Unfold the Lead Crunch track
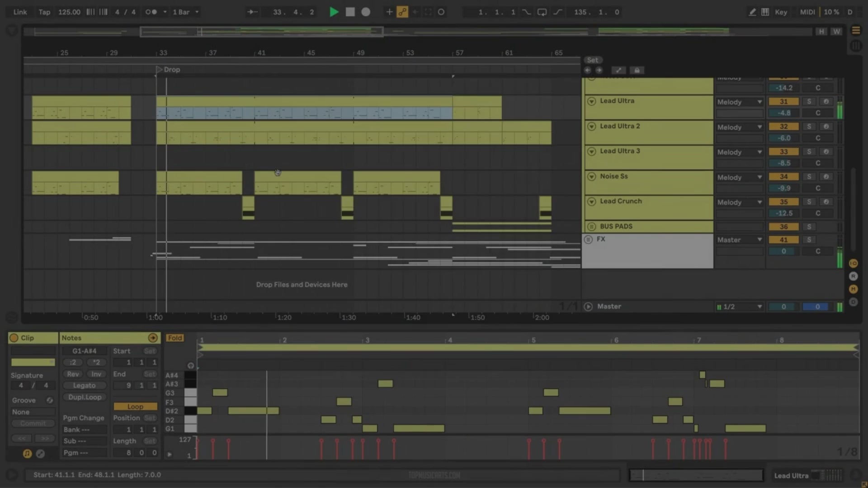The image size is (868, 488). tap(591, 202)
